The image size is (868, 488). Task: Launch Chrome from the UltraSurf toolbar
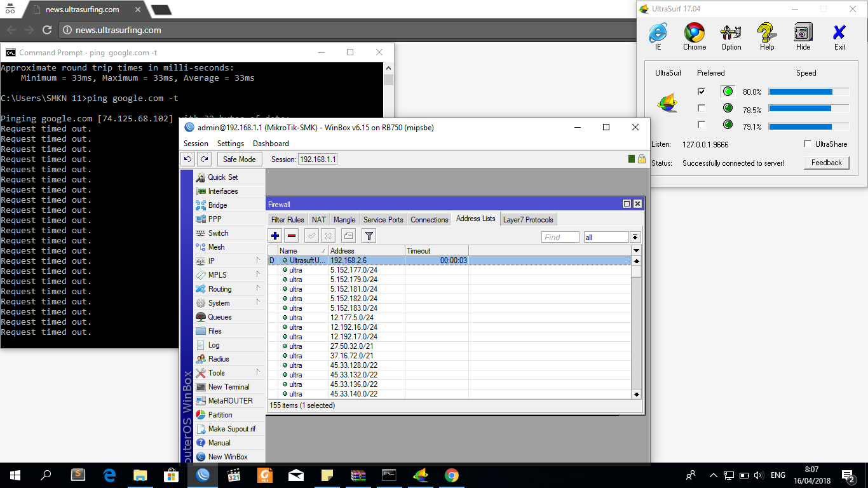(x=695, y=36)
